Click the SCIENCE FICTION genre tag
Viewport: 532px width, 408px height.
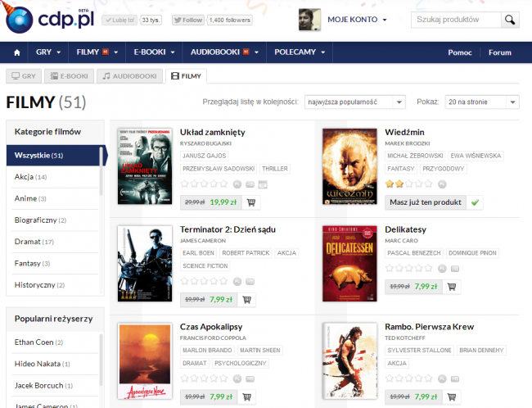click(x=205, y=265)
